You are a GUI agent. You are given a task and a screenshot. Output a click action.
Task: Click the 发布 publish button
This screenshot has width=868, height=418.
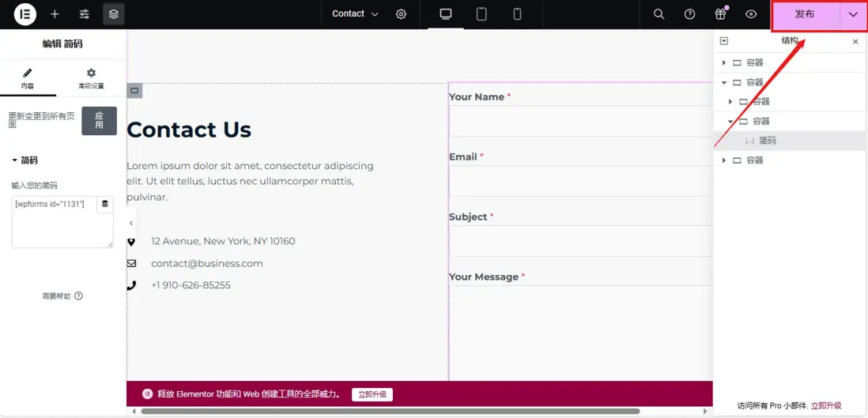click(x=805, y=15)
